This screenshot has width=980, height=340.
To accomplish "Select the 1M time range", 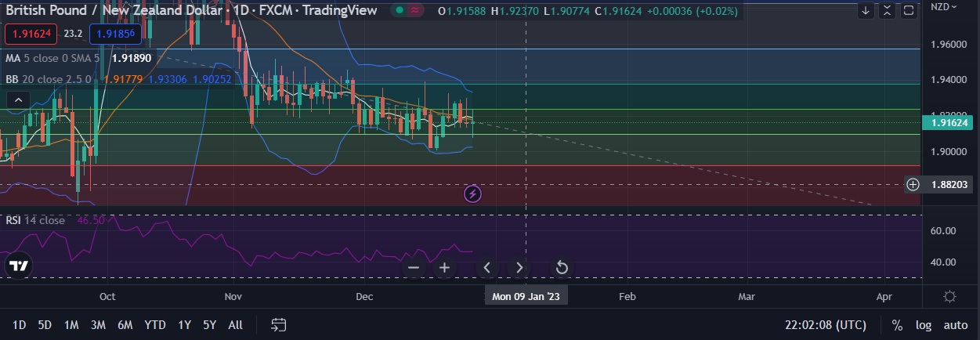I will pos(71,324).
